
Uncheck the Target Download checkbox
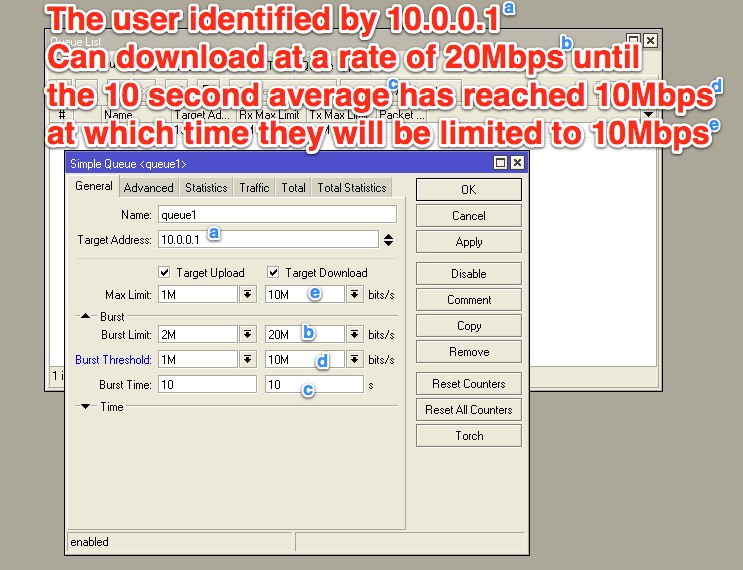272,273
